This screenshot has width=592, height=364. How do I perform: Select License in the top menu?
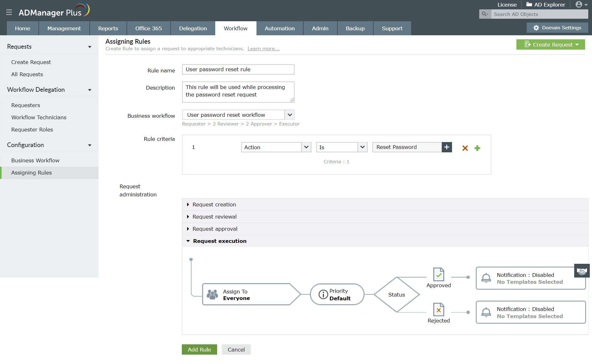tap(507, 4)
